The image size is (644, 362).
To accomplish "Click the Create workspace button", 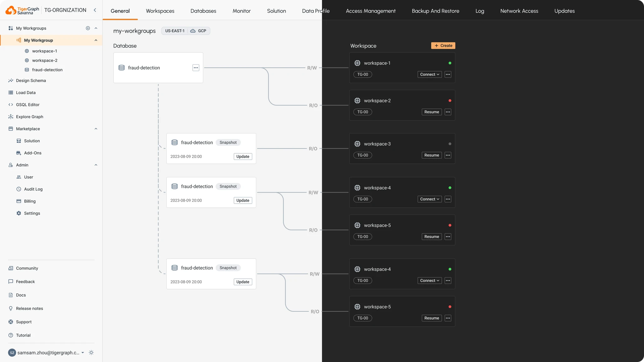I will (443, 46).
